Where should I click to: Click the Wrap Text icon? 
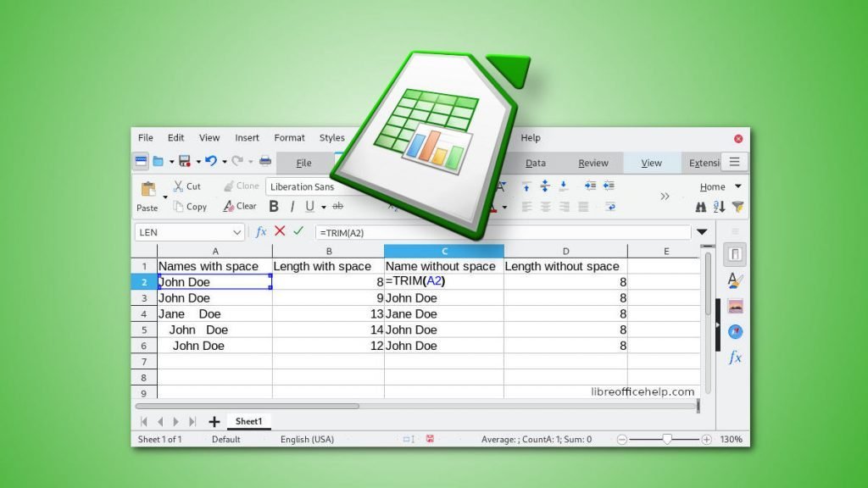coord(610,207)
